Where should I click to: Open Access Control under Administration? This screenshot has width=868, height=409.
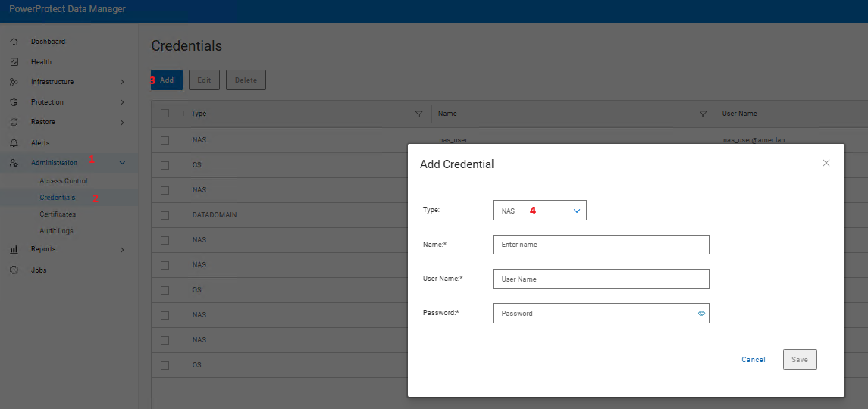click(64, 181)
